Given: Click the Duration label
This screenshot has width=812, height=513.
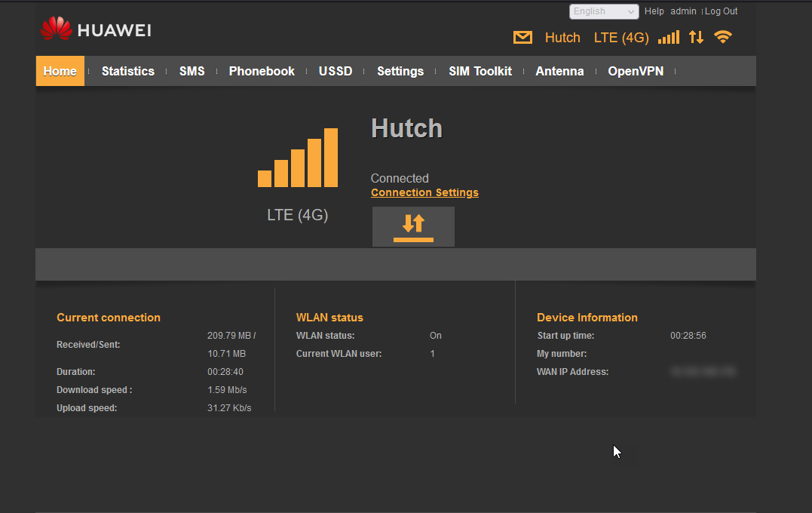Looking at the screenshot, I should (75, 371).
